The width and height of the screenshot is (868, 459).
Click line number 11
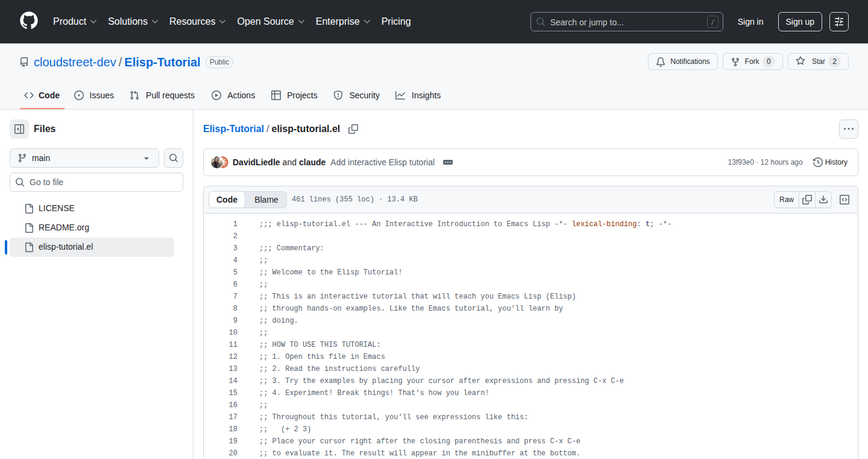[233, 344]
